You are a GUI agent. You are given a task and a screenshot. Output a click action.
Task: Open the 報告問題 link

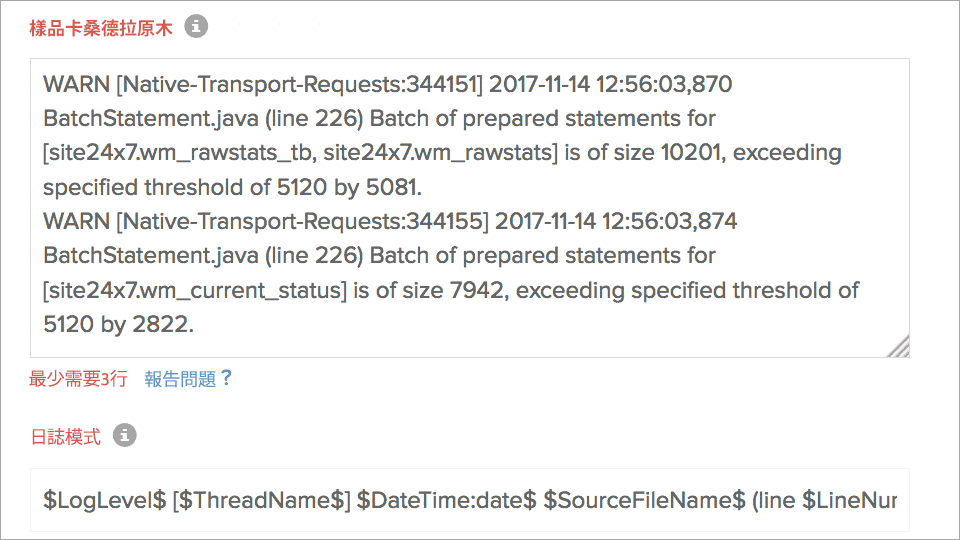(x=180, y=379)
